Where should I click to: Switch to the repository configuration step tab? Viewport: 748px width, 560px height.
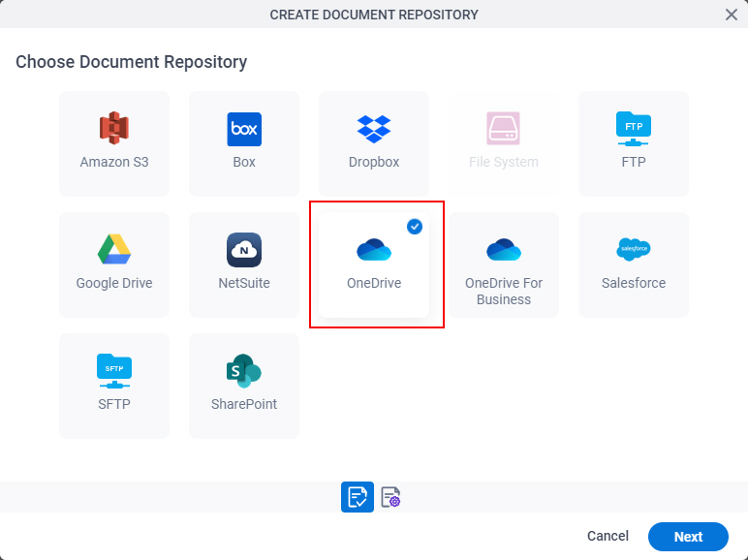coord(390,497)
